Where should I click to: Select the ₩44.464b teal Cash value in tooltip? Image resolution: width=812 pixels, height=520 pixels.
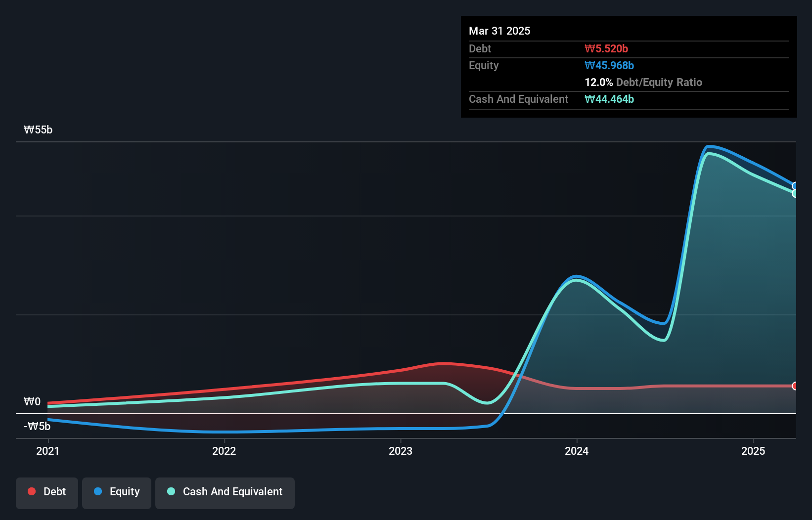pos(610,99)
